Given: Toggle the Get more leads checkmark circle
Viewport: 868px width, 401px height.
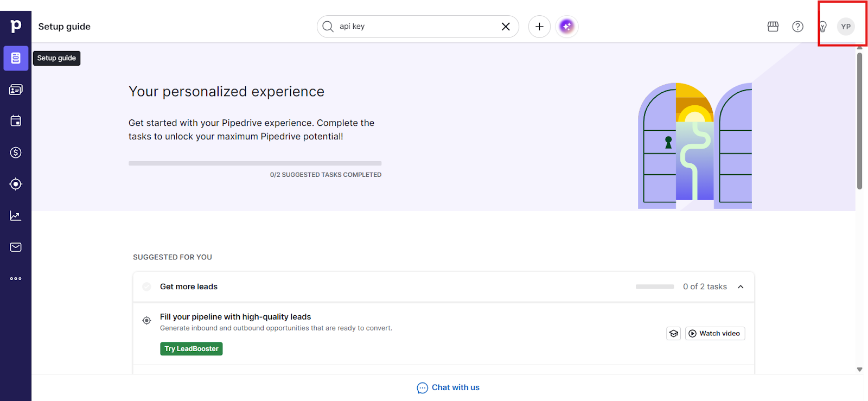Looking at the screenshot, I should (146, 287).
